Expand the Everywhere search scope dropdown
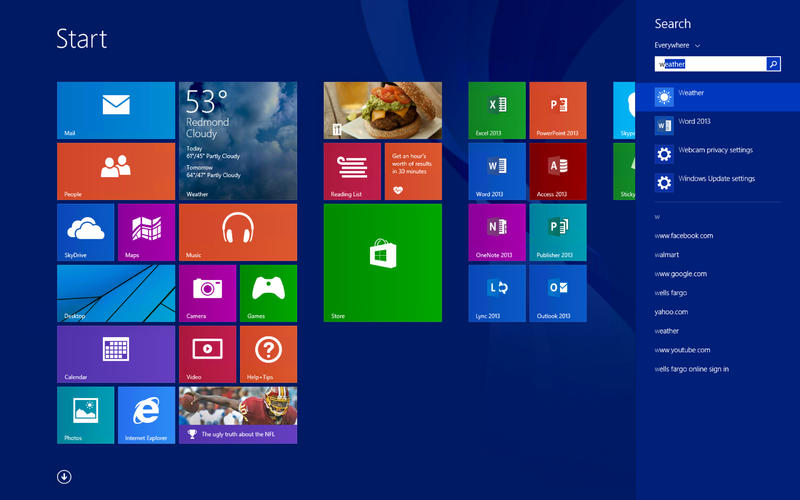 tap(678, 45)
